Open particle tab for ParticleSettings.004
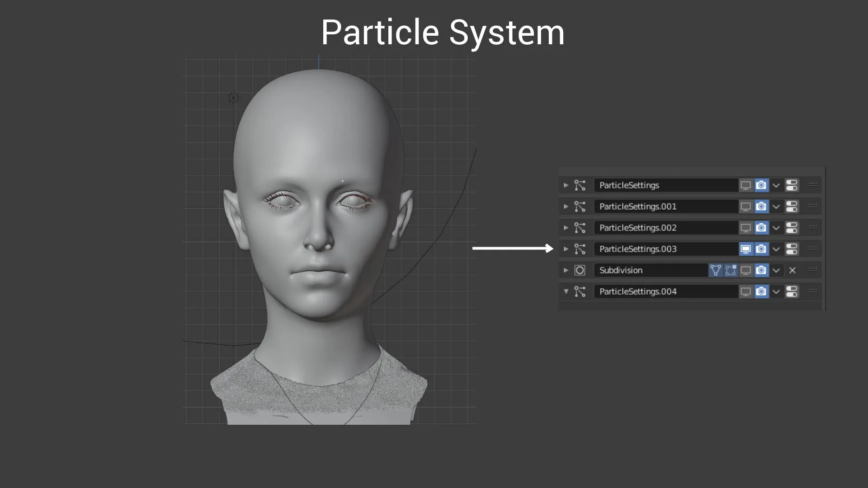The image size is (868, 488). 792,291
